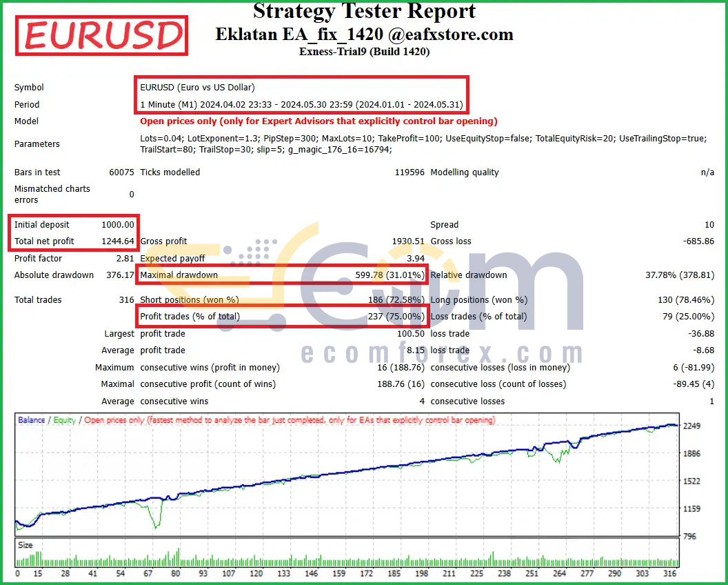Select the "Parameters" row label
The width and height of the screenshot is (728, 585).
(x=37, y=144)
